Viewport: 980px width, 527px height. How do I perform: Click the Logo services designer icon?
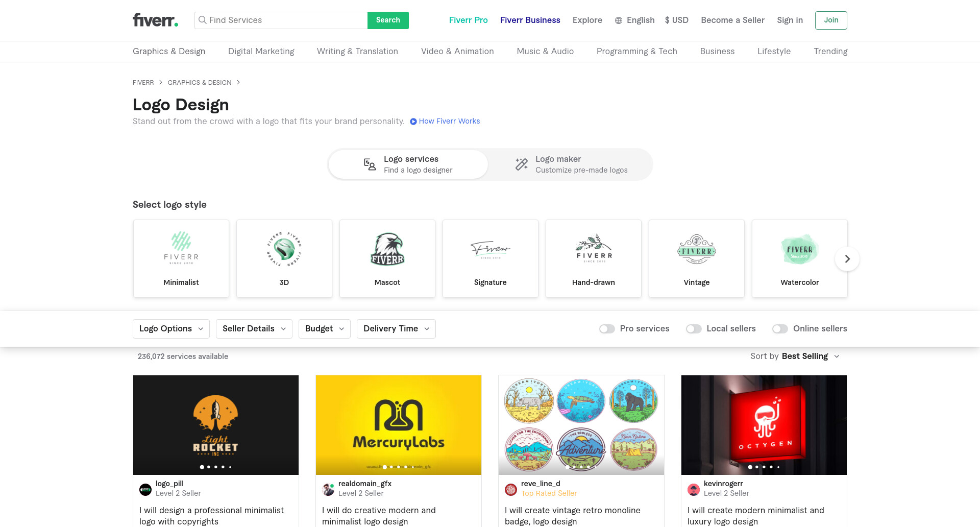click(370, 164)
